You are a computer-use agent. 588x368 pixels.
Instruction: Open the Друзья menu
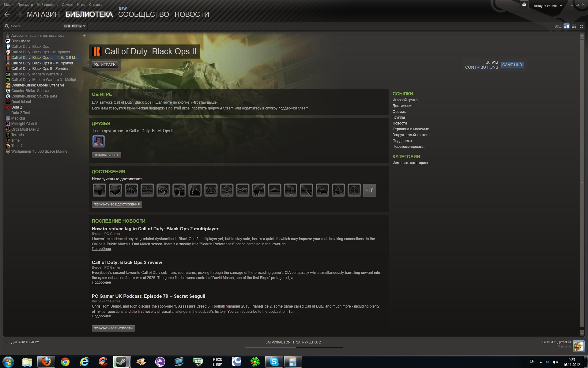point(67,5)
